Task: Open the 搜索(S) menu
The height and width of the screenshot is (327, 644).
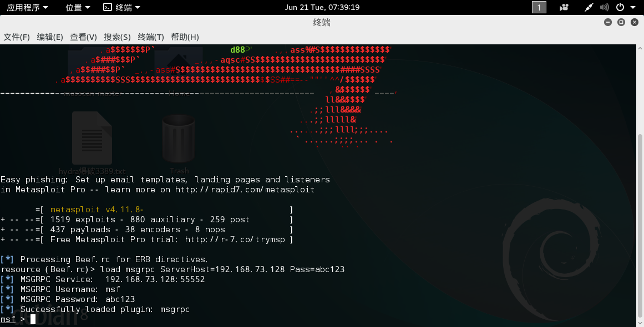Action: [x=117, y=37]
